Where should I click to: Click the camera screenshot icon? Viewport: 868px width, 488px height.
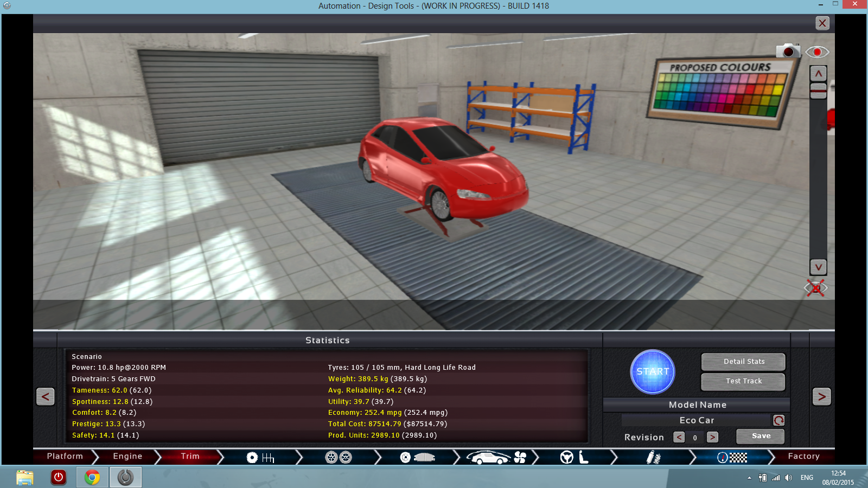(788, 51)
